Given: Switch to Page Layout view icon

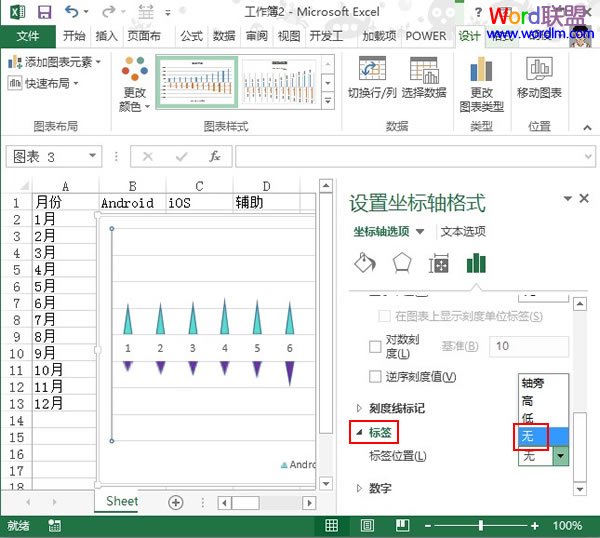Looking at the screenshot, I should (367, 525).
